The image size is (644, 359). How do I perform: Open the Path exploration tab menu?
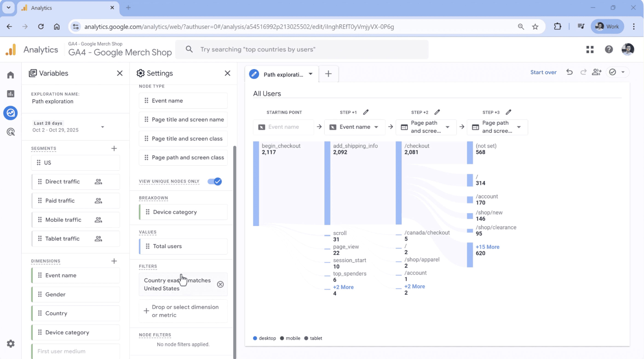tap(310, 74)
